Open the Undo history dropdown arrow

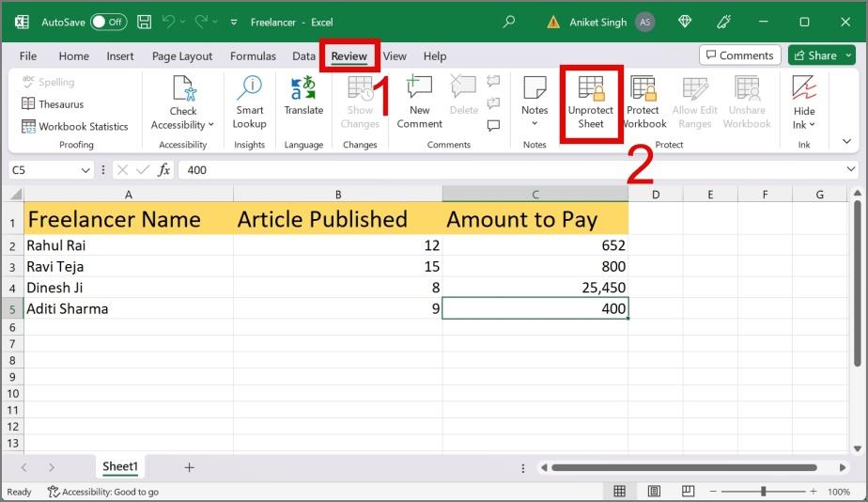tap(183, 23)
